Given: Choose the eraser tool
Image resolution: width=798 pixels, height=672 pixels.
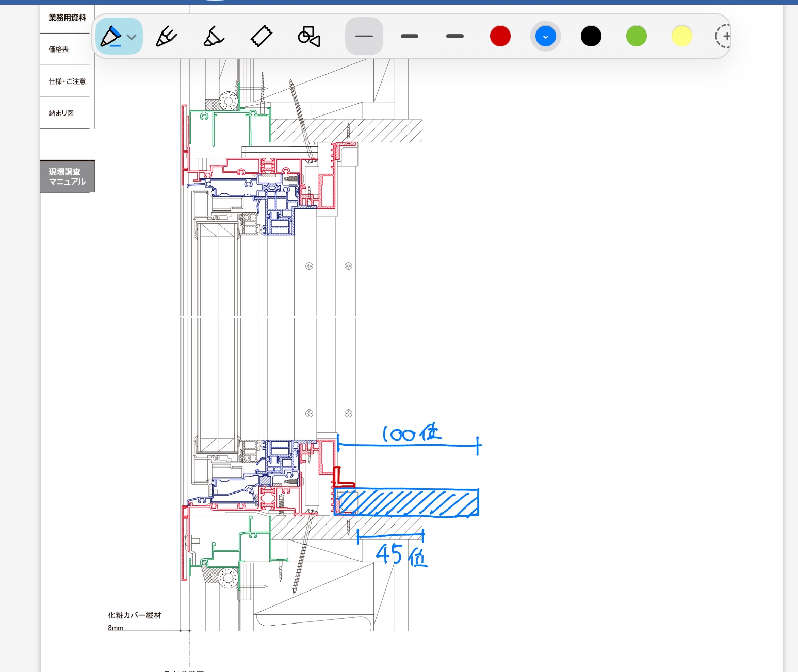Looking at the screenshot, I should [213, 37].
